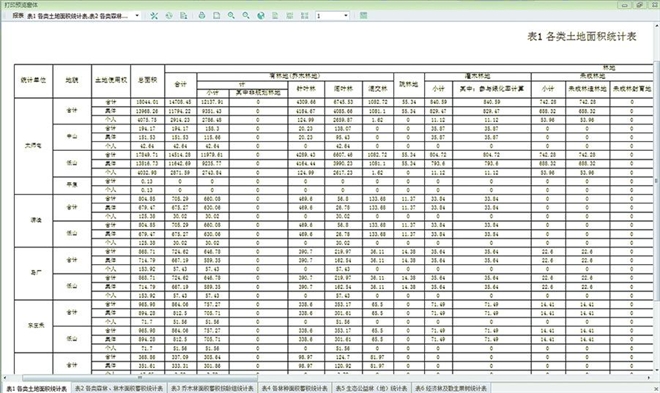The height and width of the screenshot is (393, 660).
Task: Click the multi-page grid view icon
Action: coord(305,16)
